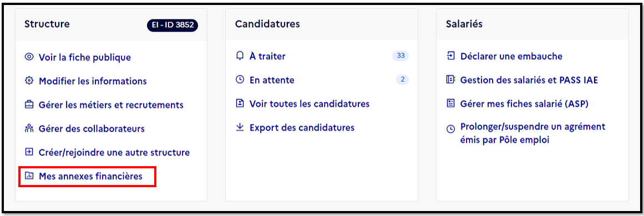Screen dimensions: 644x216
Task: Open Gérer les métiers et recrutements
Action: (x=111, y=105)
